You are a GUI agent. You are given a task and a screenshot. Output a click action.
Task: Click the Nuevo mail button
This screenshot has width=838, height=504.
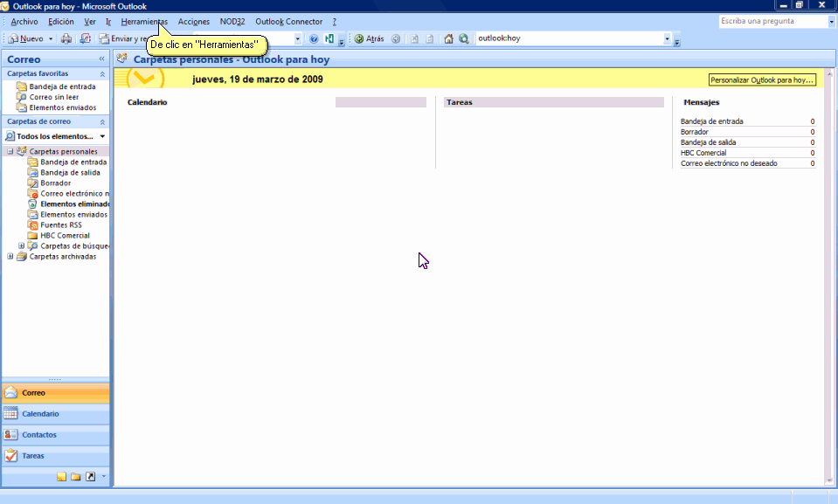[x=26, y=38]
